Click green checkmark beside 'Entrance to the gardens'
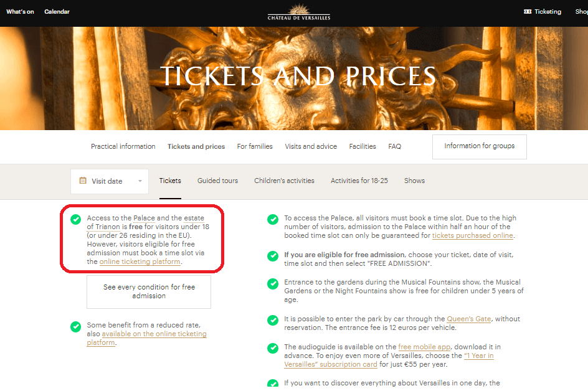 click(273, 284)
